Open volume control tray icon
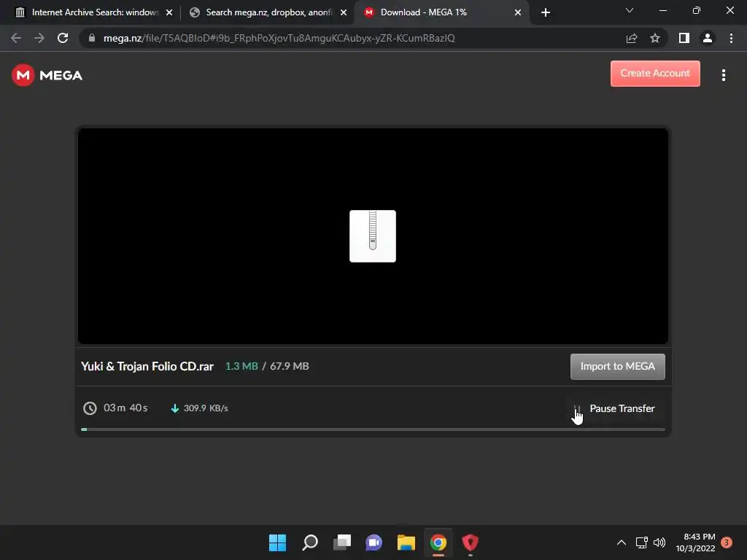The height and width of the screenshot is (560, 747). (x=659, y=542)
